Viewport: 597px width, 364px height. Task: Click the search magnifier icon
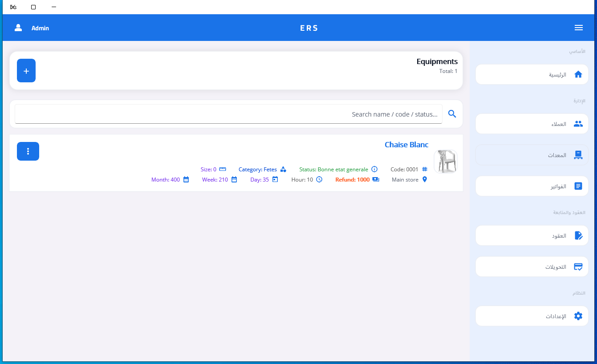pyautogui.click(x=452, y=114)
